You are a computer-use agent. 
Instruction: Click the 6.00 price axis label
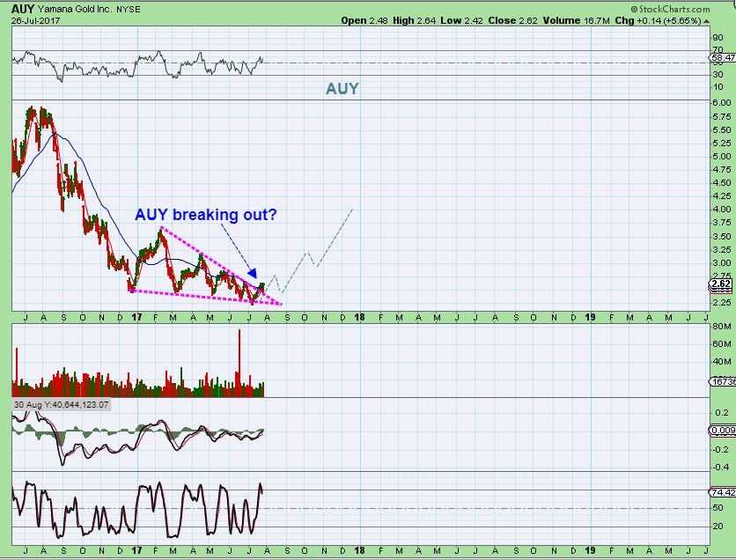[x=722, y=103]
